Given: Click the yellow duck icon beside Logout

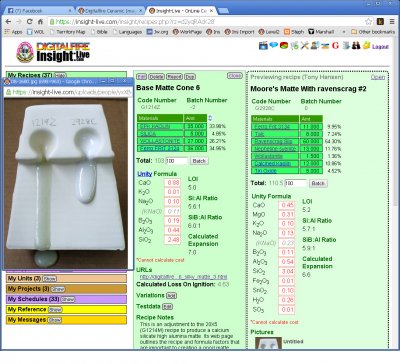Looking at the screenshot, I should tap(367, 45).
